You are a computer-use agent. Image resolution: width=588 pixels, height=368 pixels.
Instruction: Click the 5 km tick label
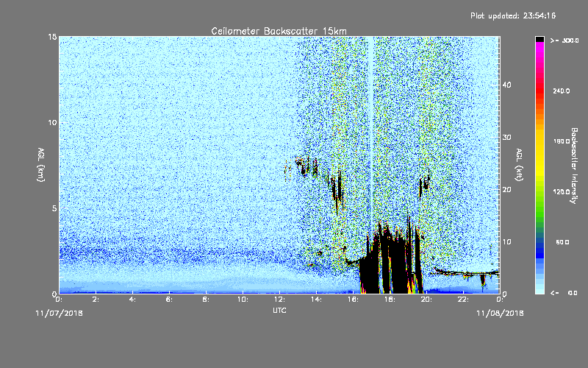(54, 208)
